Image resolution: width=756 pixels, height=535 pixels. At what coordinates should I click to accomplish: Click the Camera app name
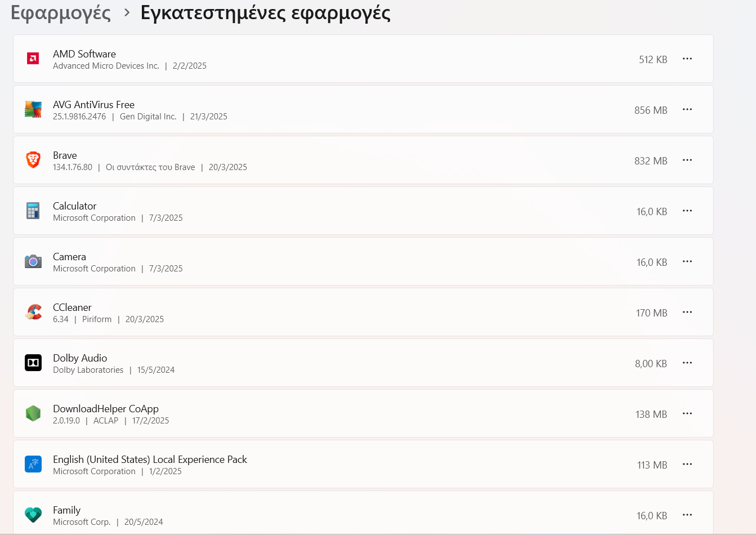point(69,257)
